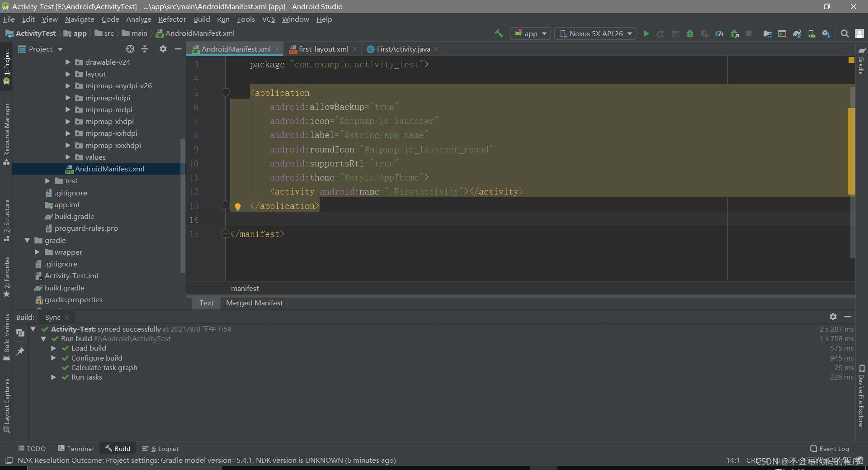Toggle the 2: Favorites side panel
The width and height of the screenshot is (868, 470).
click(6, 277)
